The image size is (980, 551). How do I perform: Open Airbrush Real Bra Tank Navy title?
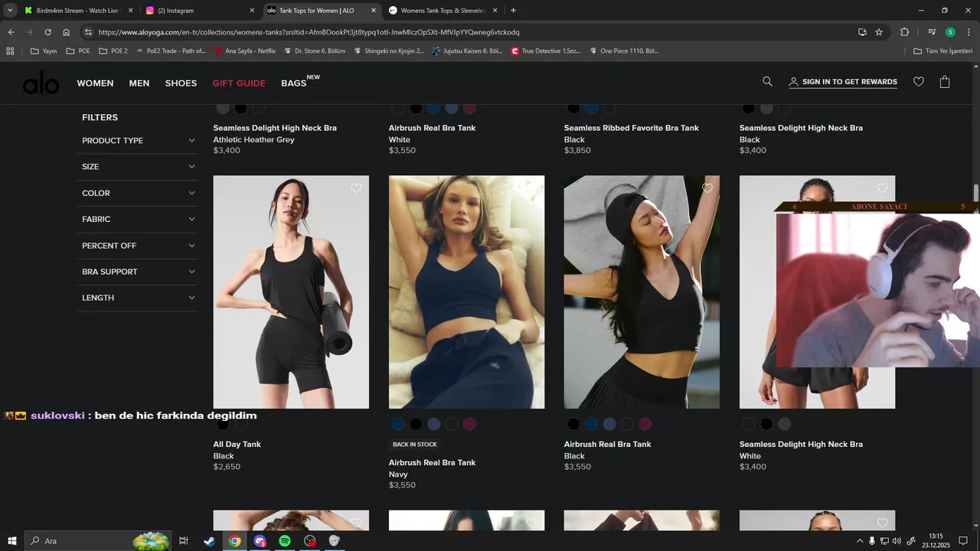432,462
